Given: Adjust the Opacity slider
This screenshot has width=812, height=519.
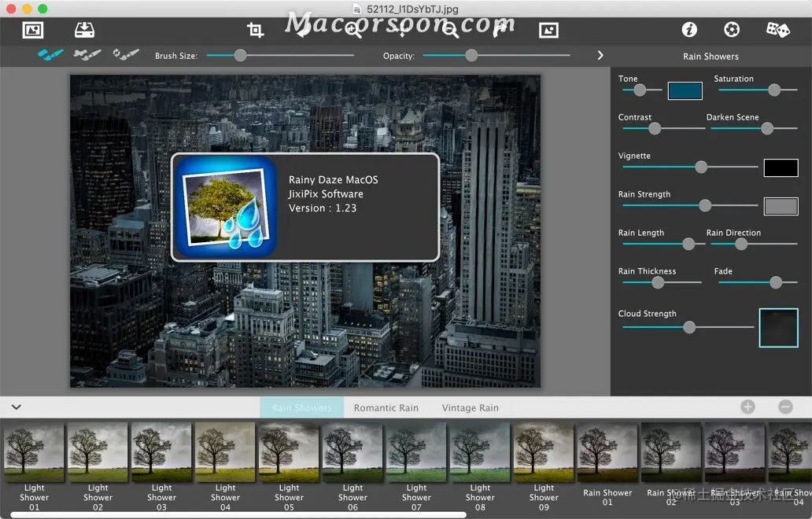Looking at the screenshot, I should (496, 55).
